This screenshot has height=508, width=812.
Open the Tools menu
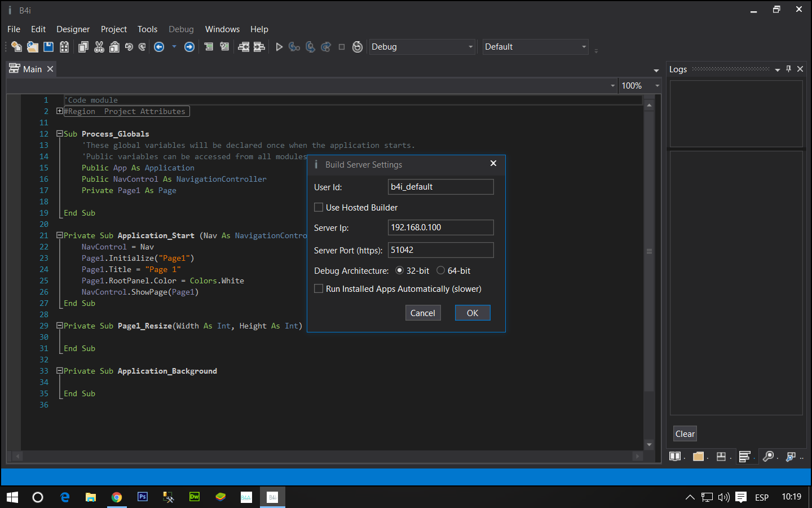point(147,29)
